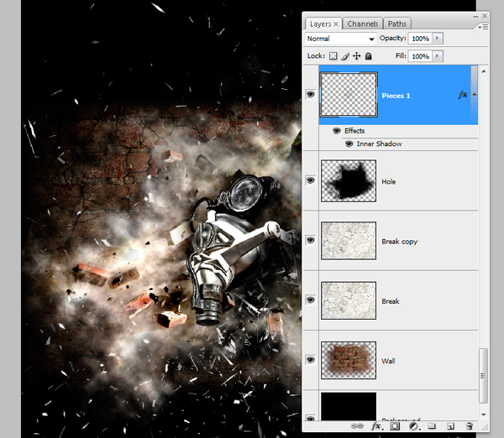Lock position move icon

(356, 56)
